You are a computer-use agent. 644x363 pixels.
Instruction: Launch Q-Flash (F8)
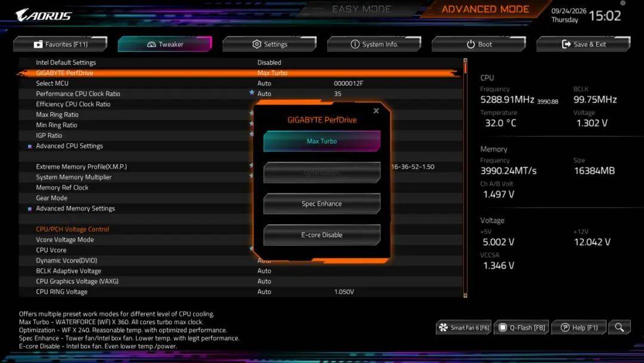tap(522, 327)
